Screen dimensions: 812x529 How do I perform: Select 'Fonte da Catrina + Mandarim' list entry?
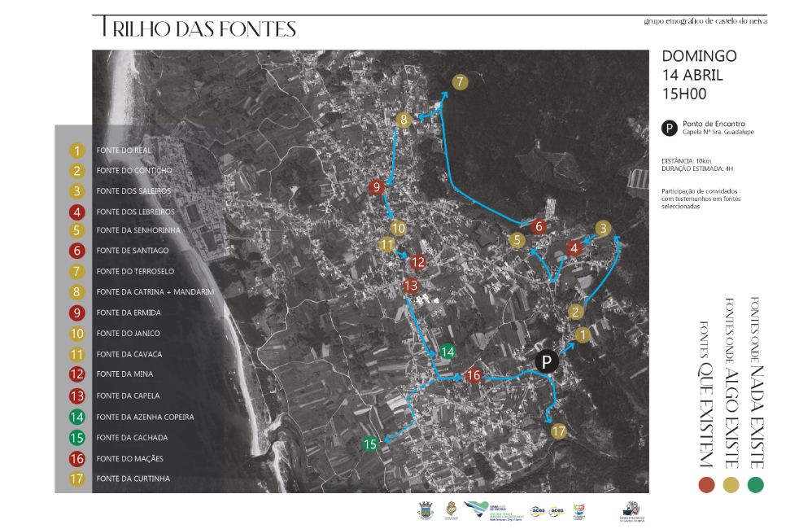point(154,291)
